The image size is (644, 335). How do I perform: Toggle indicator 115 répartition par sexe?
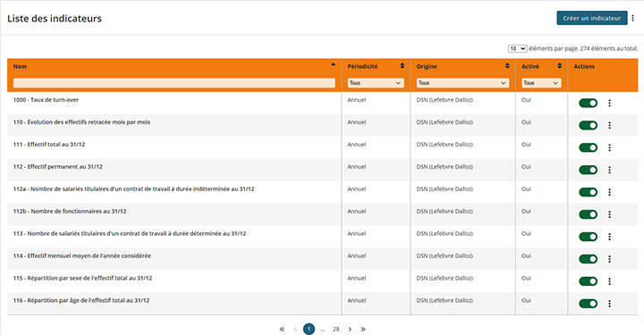[589, 281]
